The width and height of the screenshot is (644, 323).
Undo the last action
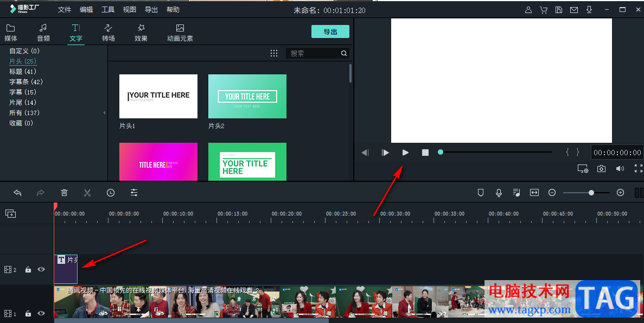click(17, 192)
